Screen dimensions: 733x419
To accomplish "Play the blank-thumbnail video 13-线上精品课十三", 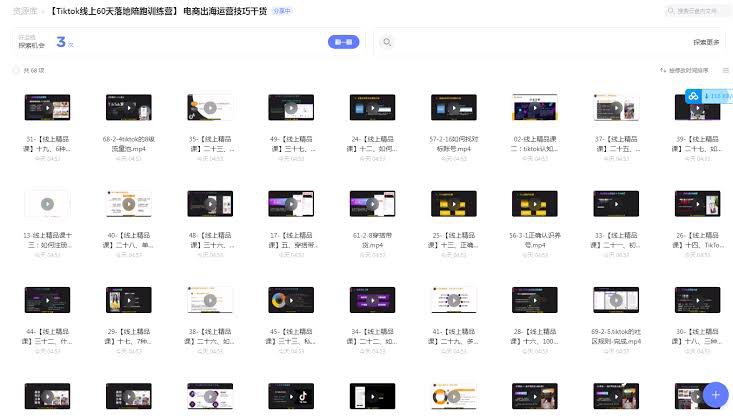I will click(x=47, y=204).
